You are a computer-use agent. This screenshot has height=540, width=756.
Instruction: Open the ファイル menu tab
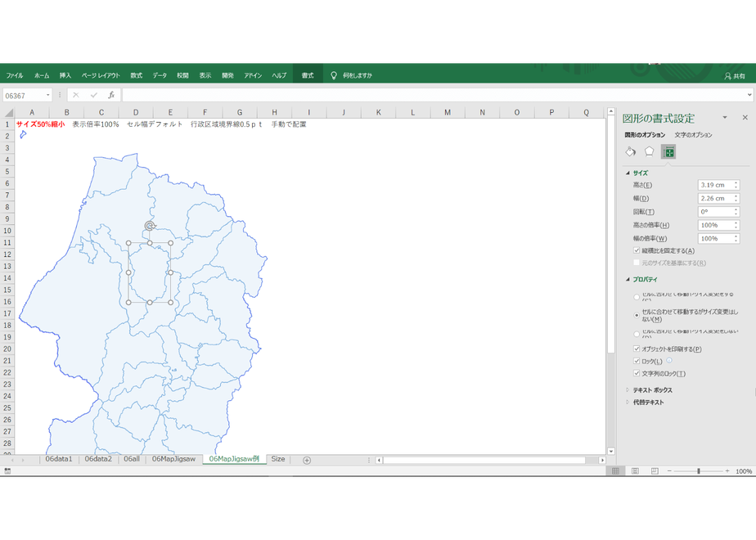tap(15, 75)
